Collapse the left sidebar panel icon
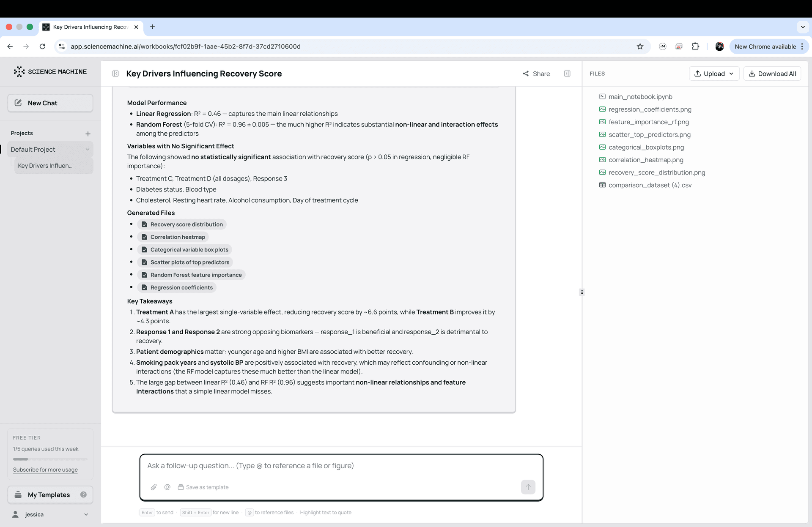 point(115,74)
